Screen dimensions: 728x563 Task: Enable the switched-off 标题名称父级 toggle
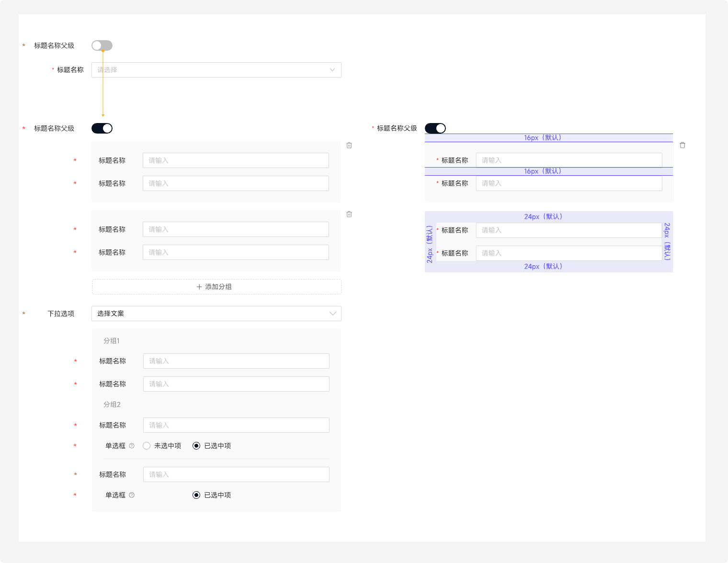pyautogui.click(x=102, y=45)
